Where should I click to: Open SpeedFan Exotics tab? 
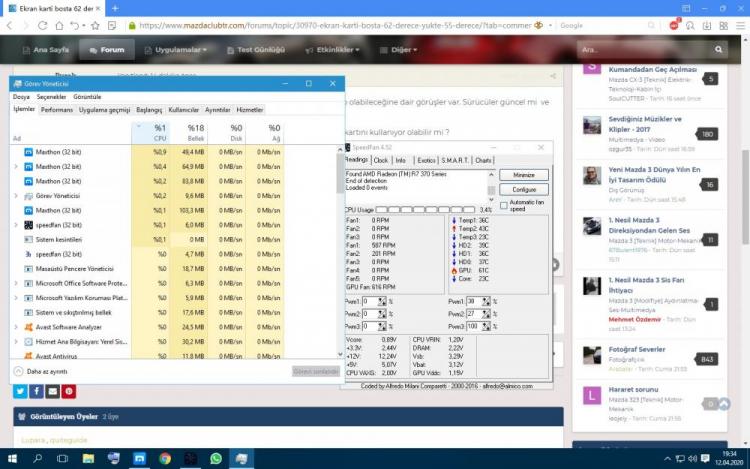(x=426, y=160)
